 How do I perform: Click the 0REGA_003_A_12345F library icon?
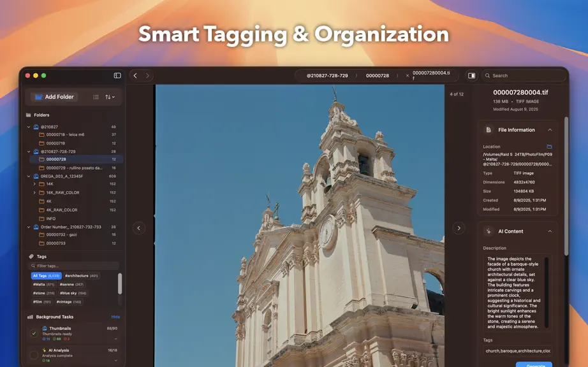[x=36, y=176]
